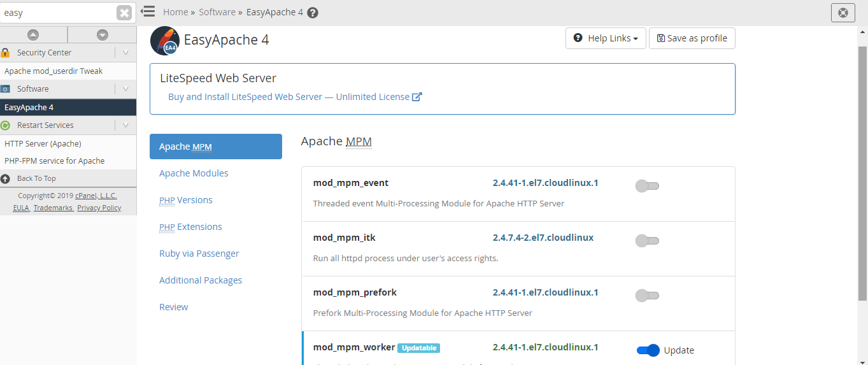Click the Software category icon
Viewport: 868px width, 365px height.
pyautogui.click(x=6, y=89)
